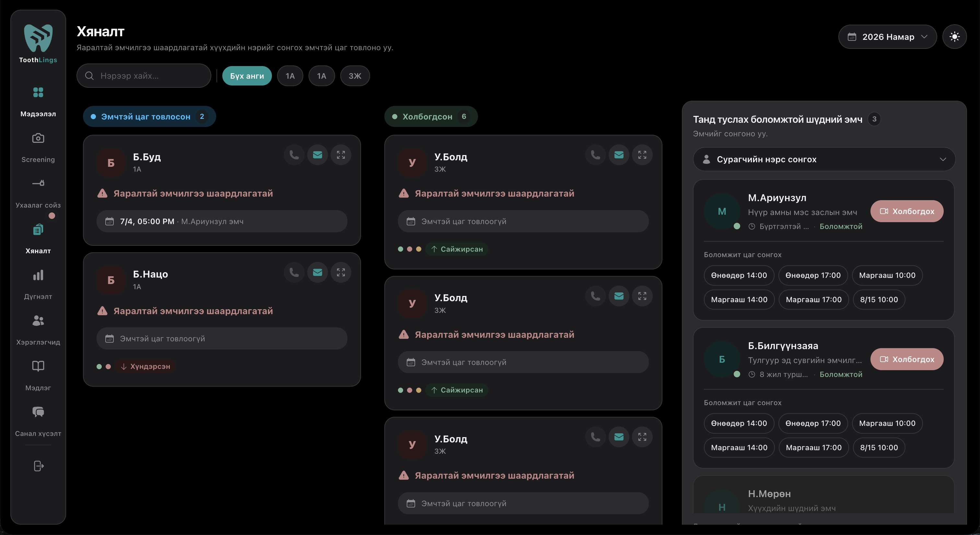This screenshot has width=980, height=535.
Task: Click the warning icon on Б.Буд card
Action: 102,193
